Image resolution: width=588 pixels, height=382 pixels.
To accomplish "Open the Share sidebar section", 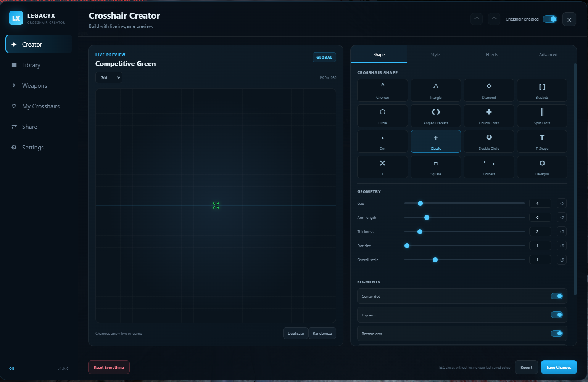I will pos(39,127).
